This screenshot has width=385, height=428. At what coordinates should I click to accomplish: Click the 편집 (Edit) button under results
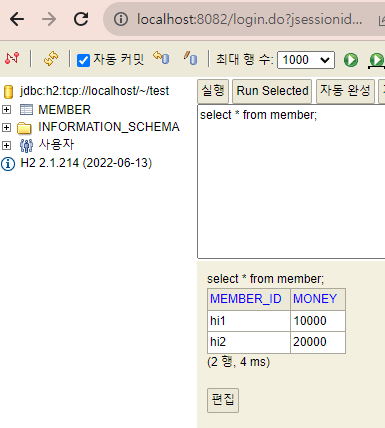click(223, 400)
